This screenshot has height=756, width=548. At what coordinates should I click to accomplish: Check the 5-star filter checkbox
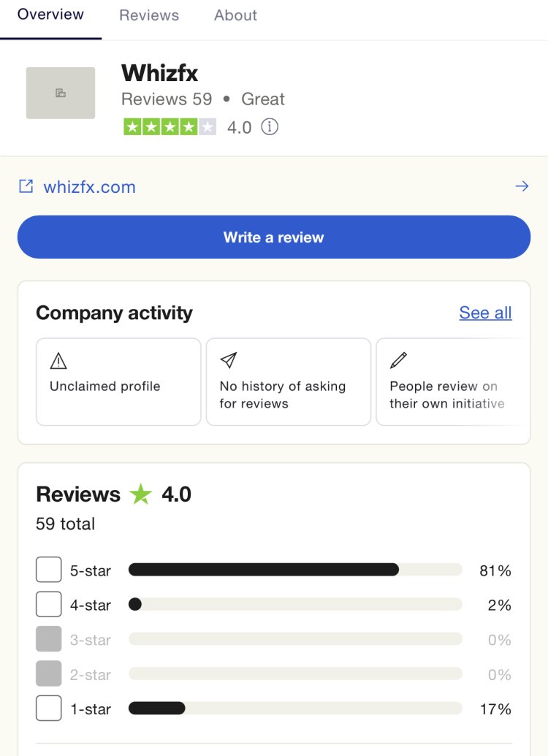(x=49, y=570)
